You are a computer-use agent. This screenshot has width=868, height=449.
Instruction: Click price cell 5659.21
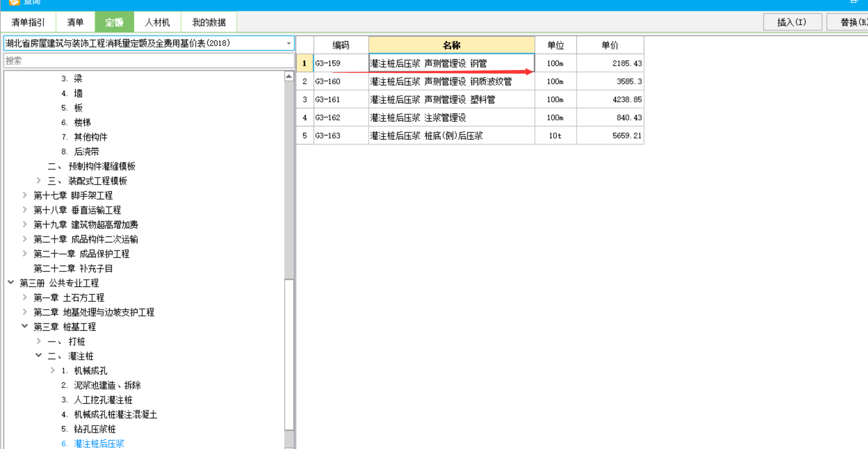tap(610, 136)
